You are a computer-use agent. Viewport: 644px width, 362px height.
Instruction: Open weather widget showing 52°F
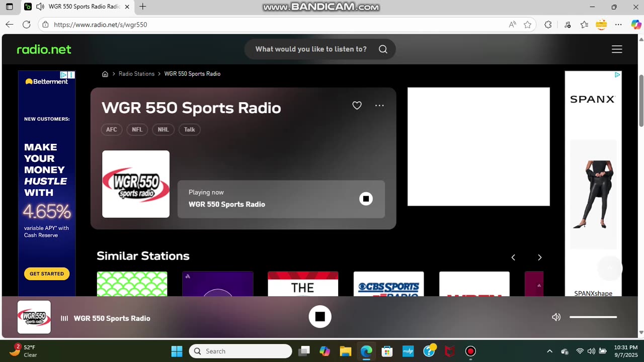click(23, 351)
